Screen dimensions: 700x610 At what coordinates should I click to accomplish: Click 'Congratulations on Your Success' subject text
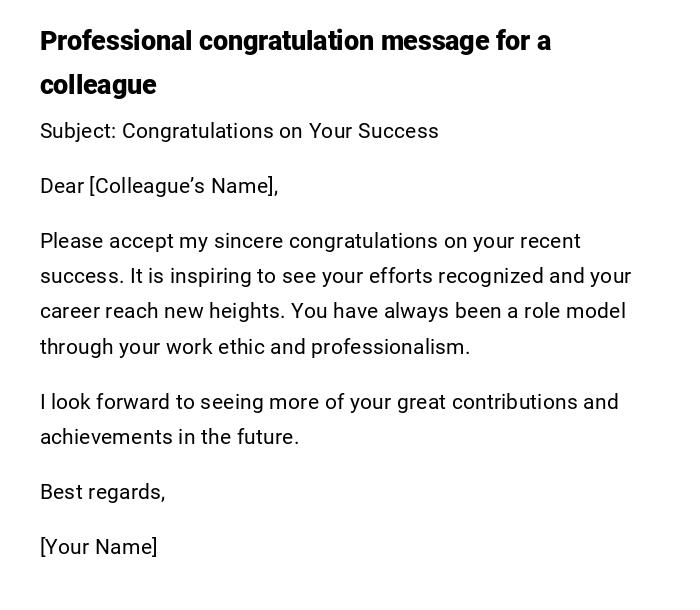280,131
